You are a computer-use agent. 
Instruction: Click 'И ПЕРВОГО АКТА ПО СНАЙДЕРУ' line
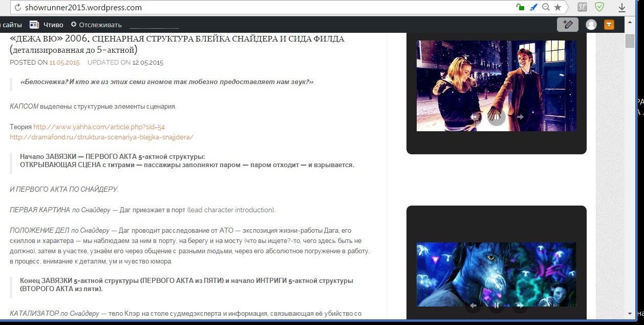64,189
